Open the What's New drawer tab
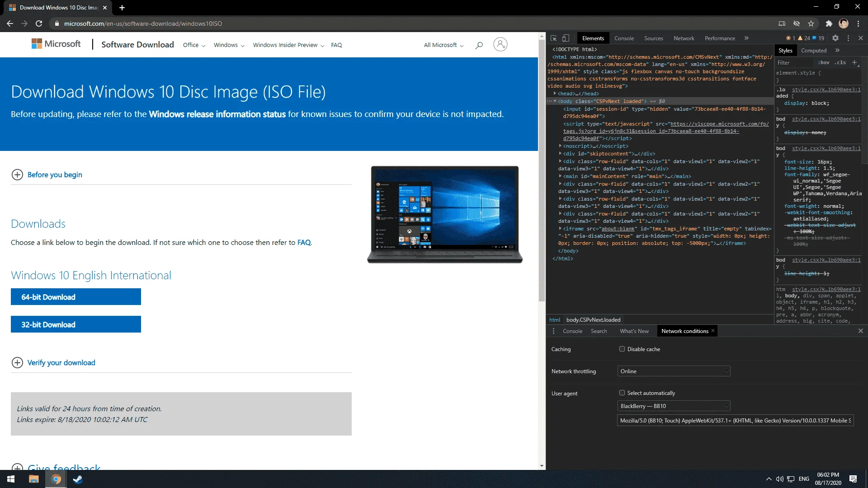This screenshot has height=488, width=868. (x=634, y=331)
